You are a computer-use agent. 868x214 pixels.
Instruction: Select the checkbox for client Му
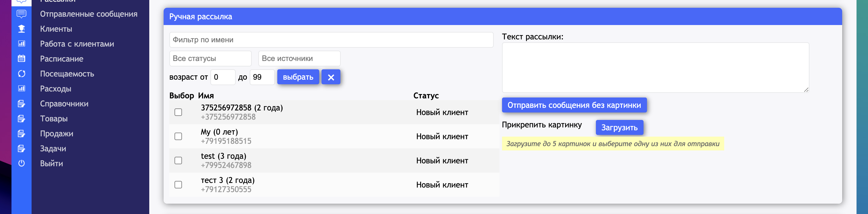(x=178, y=136)
